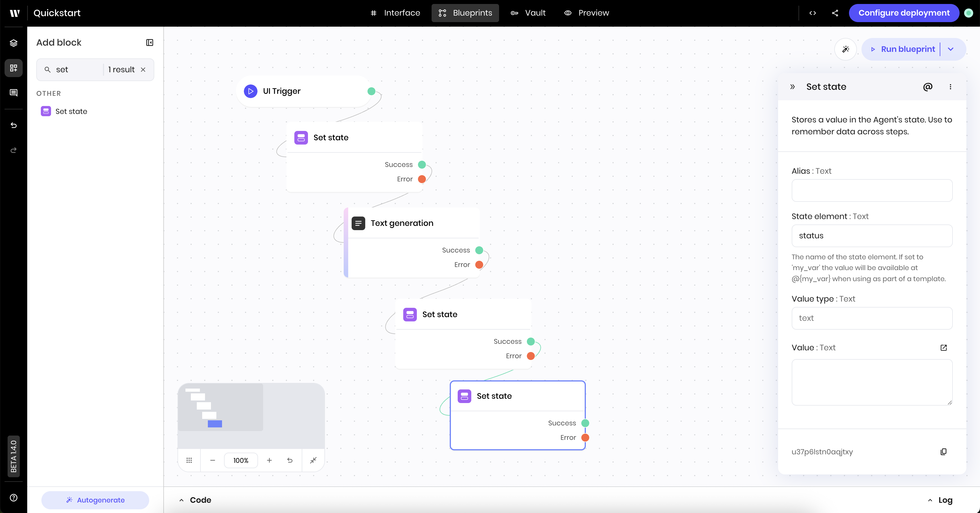The image size is (980, 513).
Task: Open the layers icon in left sidebar
Action: pos(14,43)
